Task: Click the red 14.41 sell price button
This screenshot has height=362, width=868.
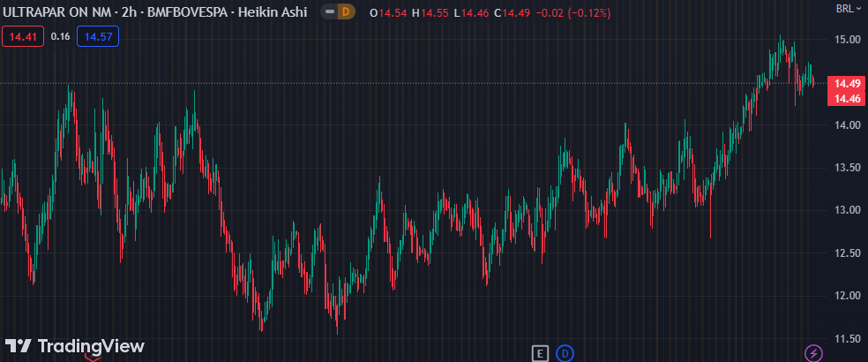Action: [x=23, y=36]
